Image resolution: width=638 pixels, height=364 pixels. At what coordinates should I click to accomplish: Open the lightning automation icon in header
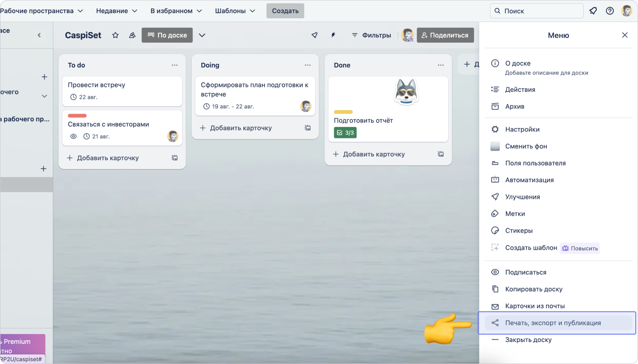(x=333, y=35)
